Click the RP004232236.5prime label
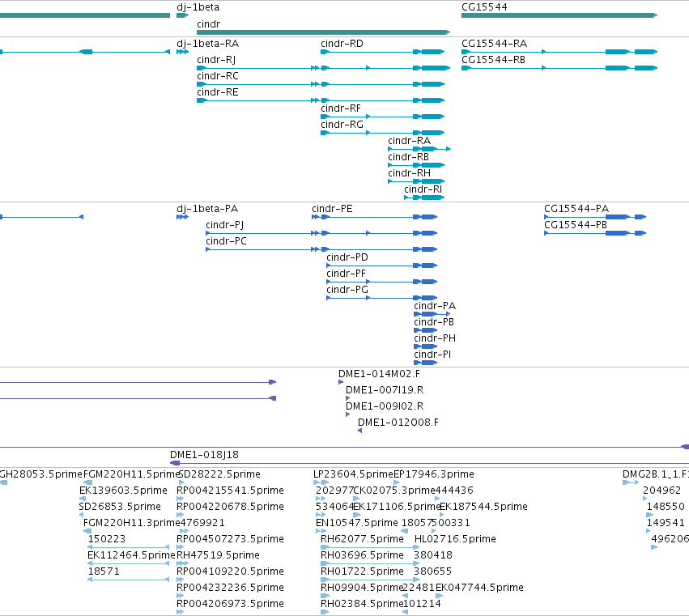Image resolution: width=689 pixels, height=616 pixels. click(230, 588)
